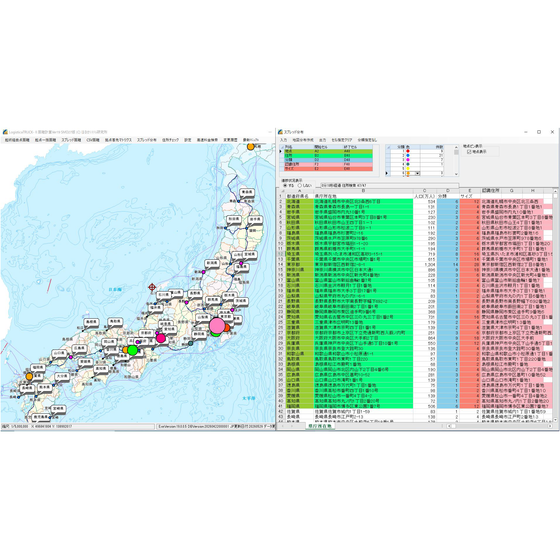
Task: Select the する radio button
Action: (285, 185)
